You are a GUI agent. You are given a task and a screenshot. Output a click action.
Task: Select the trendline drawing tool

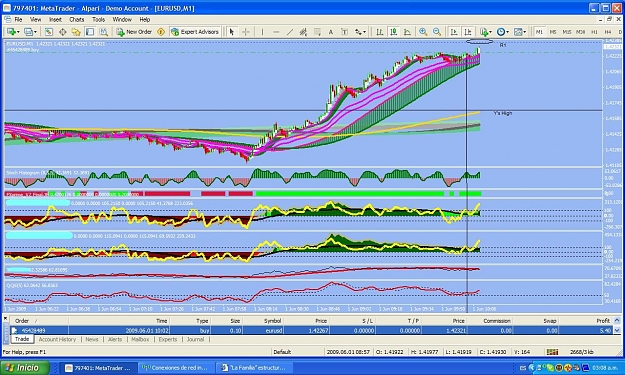pos(290,32)
